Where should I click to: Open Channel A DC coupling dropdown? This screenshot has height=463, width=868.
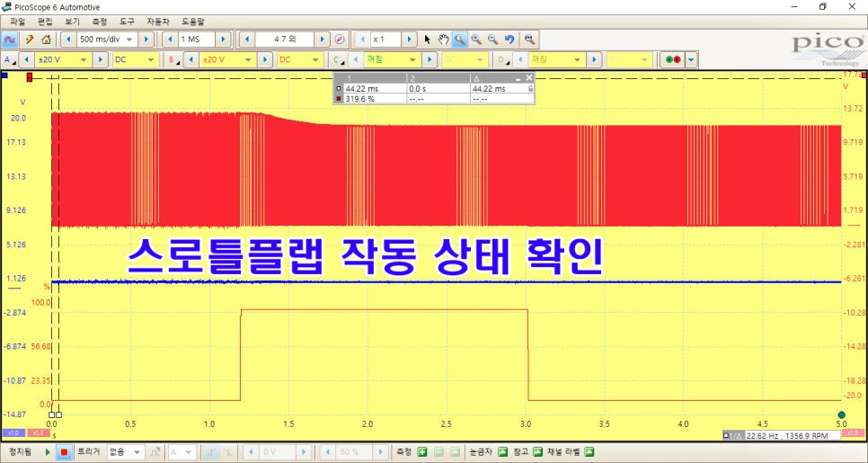[151, 60]
